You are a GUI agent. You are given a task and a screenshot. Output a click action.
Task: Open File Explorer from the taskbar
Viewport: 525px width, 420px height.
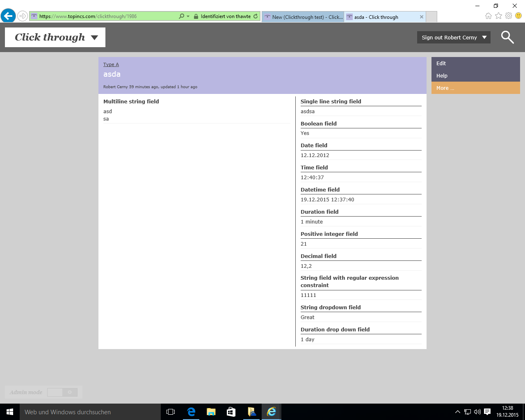point(211,412)
